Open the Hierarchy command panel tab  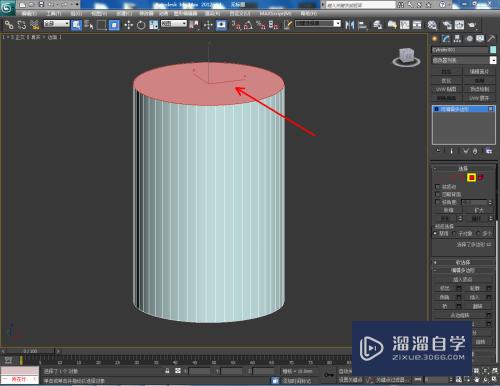pyautogui.click(x=457, y=39)
